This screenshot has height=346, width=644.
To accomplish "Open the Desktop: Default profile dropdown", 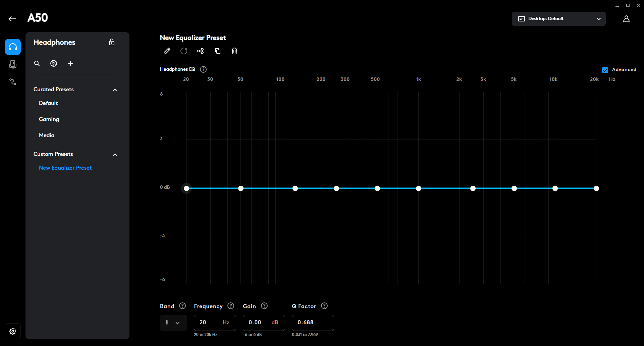I will pyautogui.click(x=559, y=19).
